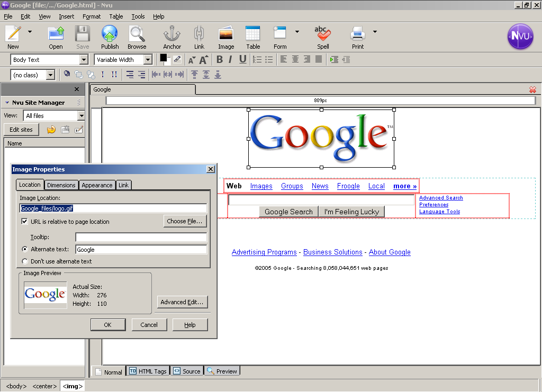The width and height of the screenshot is (542, 392).
Task: Click the Edit sites button
Action: coord(21,130)
